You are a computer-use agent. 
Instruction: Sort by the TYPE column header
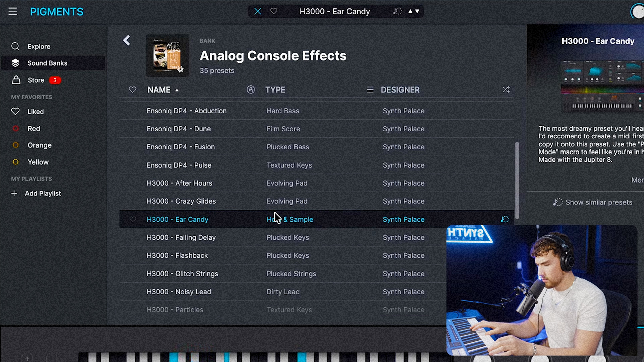click(x=275, y=90)
